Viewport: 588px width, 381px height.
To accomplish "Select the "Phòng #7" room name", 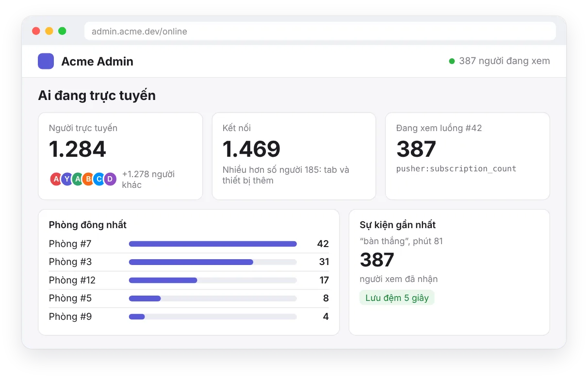I will [x=70, y=244].
